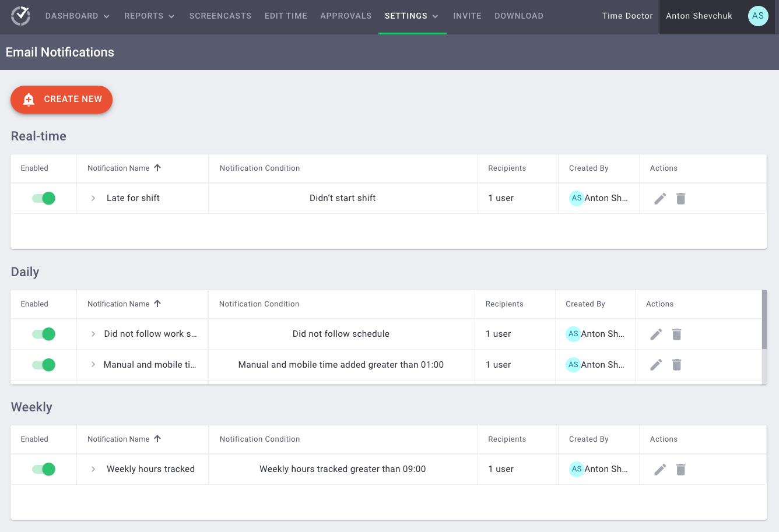The width and height of the screenshot is (779, 532).
Task: Click the Time Doctor logo
Action: tap(20, 16)
